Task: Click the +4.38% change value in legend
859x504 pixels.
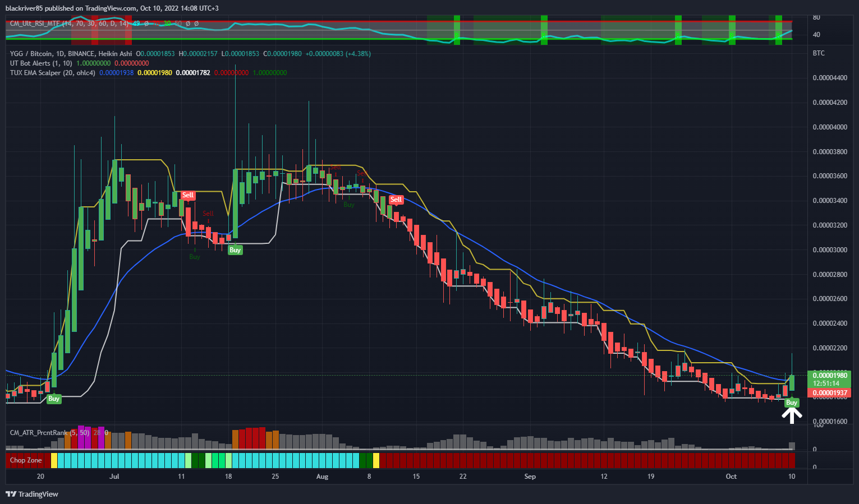Action: [357, 54]
